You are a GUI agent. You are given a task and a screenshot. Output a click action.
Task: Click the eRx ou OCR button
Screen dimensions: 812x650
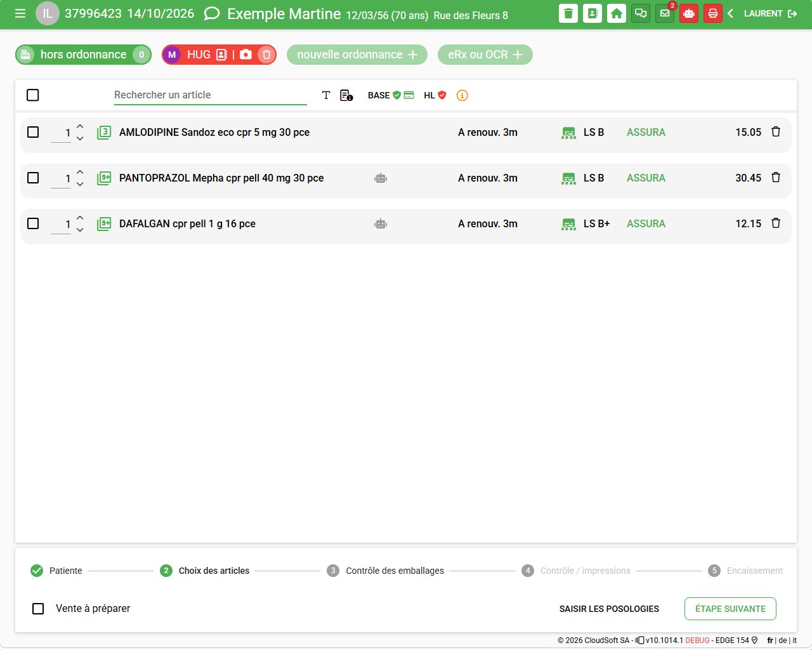[485, 55]
